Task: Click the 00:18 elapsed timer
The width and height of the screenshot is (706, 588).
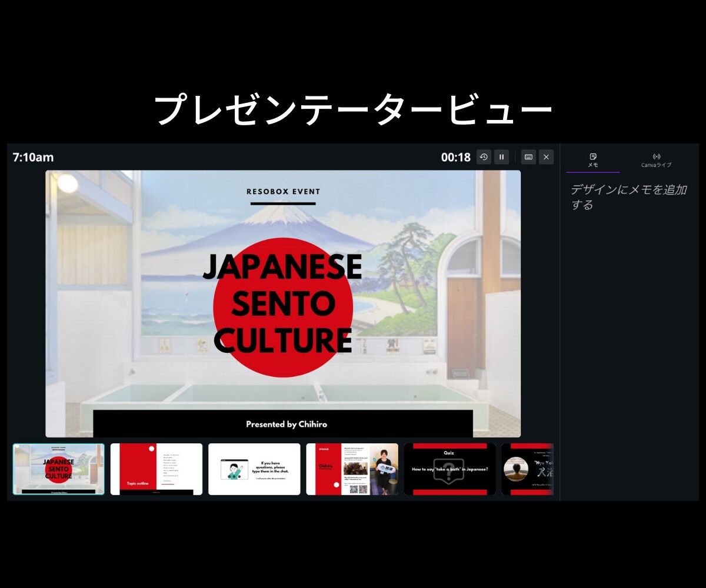Action: [456, 157]
